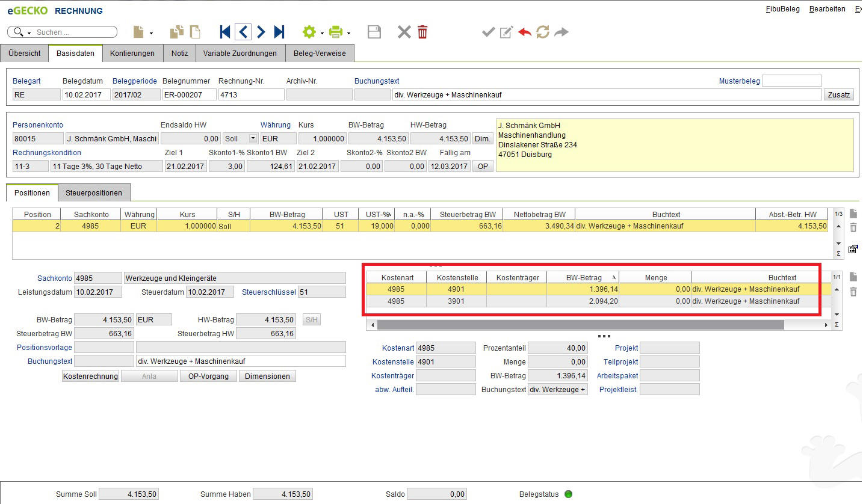This screenshot has height=504, width=863.
Task: Expand the new document dropdown arrow
Action: click(x=151, y=33)
